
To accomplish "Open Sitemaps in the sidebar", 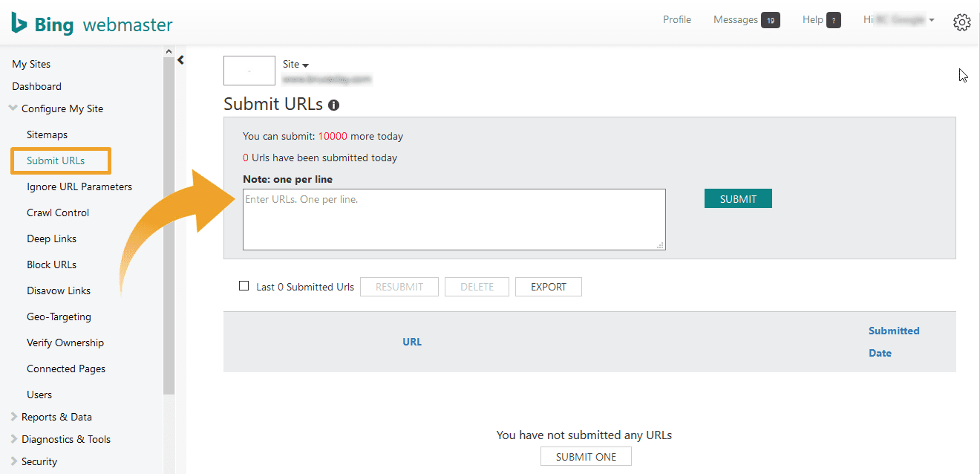I will coord(47,134).
